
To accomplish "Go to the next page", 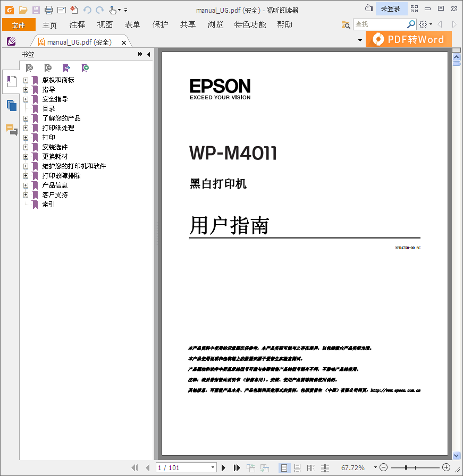I will (224, 468).
